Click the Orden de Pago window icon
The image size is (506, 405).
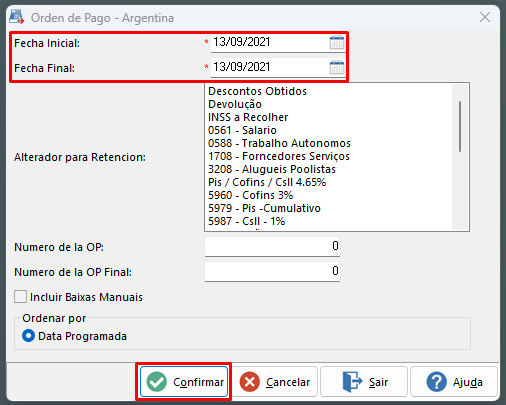point(16,17)
